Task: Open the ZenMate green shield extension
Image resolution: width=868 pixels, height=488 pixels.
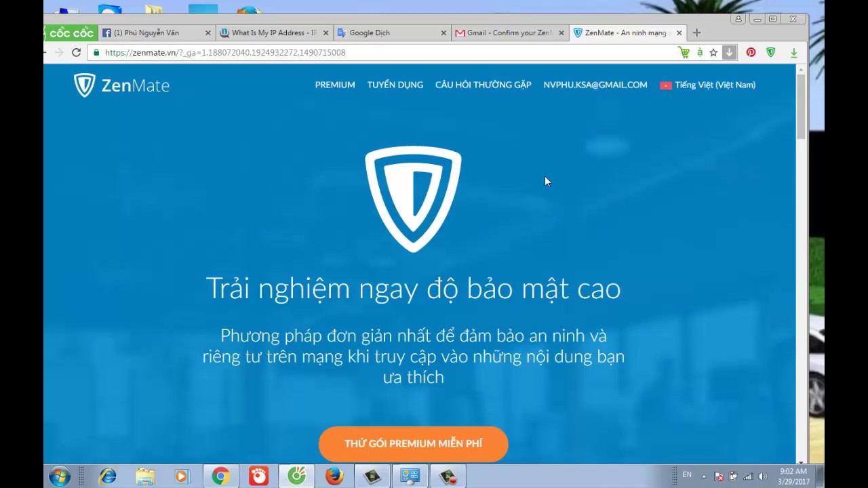Action: (771, 52)
